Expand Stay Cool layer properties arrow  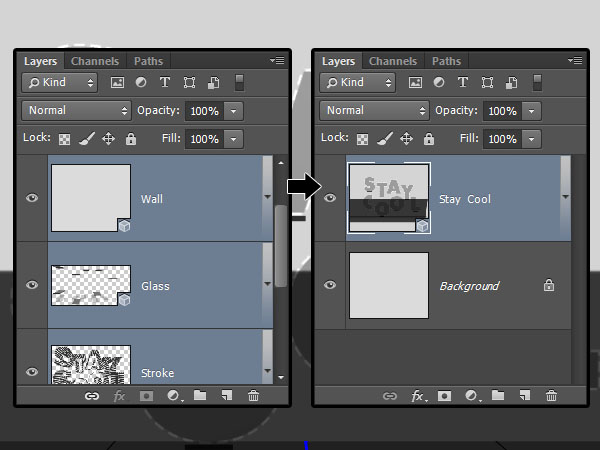point(566,197)
